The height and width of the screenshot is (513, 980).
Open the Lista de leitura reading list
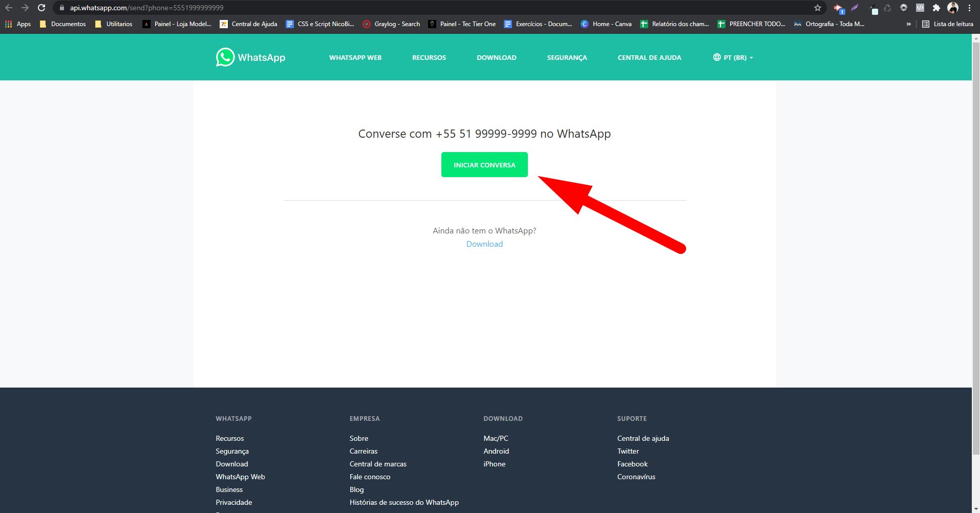pyautogui.click(x=948, y=24)
